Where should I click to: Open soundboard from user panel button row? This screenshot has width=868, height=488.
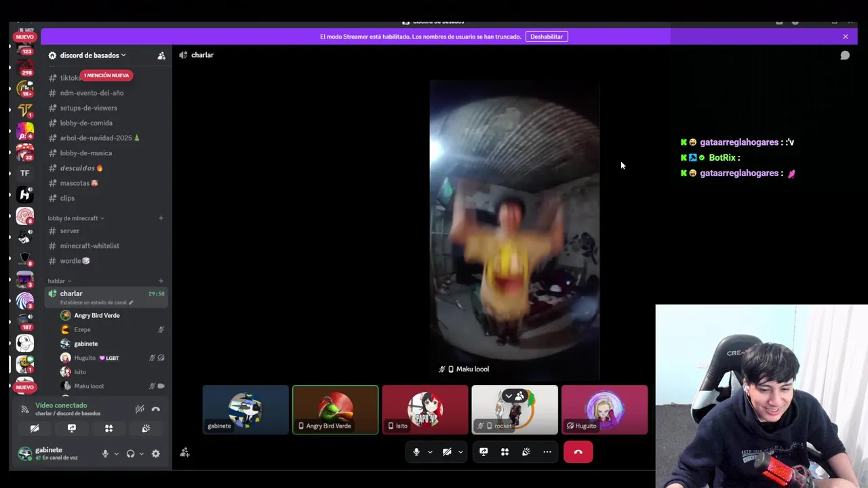click(146, 428)
